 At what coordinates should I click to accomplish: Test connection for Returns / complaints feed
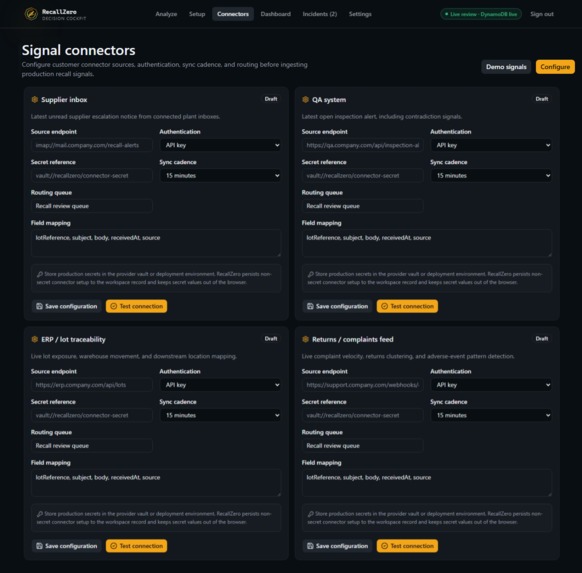407,546
